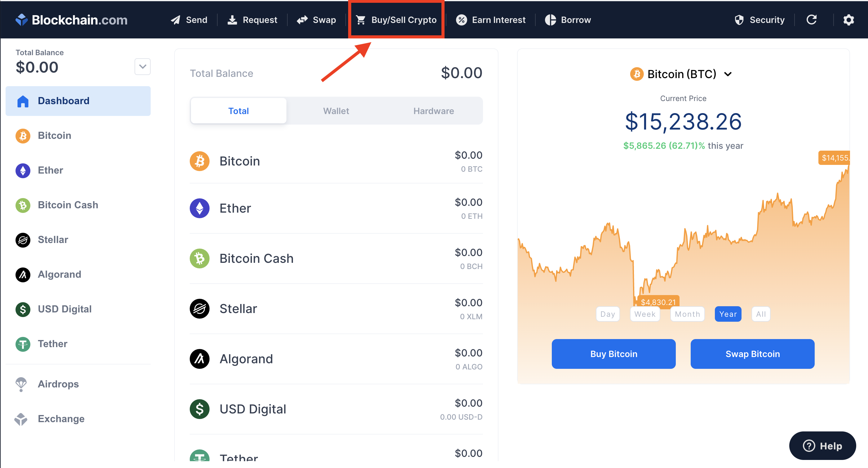Click the Swap Bitcoin button
Image resolution: width=868 pixels, height=468 pixels.
[753, 354]
